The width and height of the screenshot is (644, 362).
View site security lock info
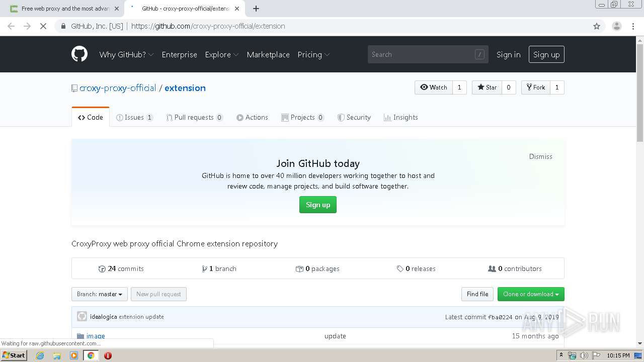tap(63, 26)
